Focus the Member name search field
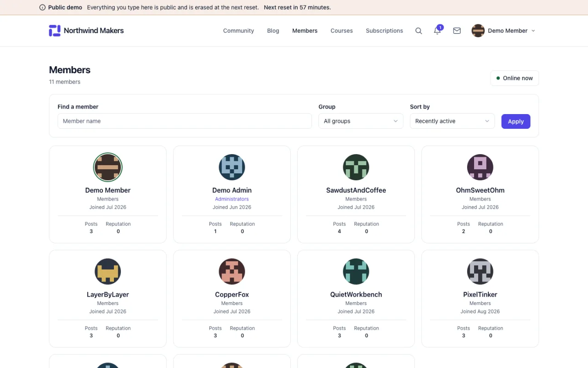The image size is (588, 368). pyautogui.click(x=185, y=121)
